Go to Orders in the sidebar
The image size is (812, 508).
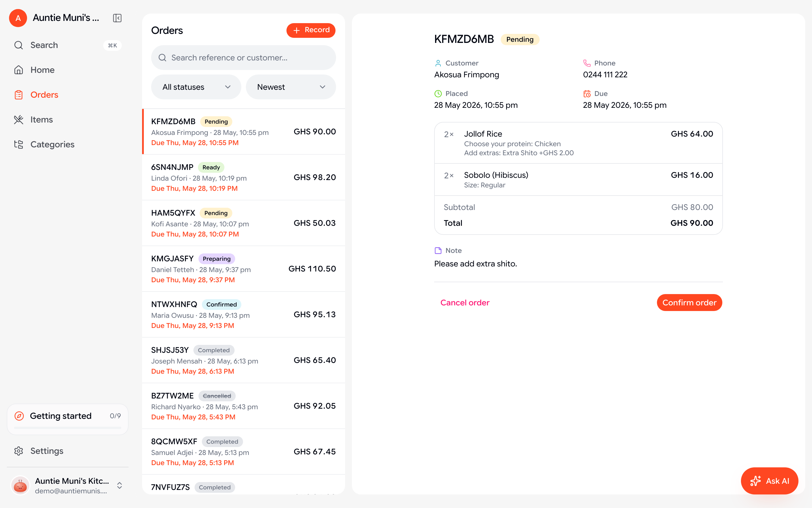pos(67,95)
